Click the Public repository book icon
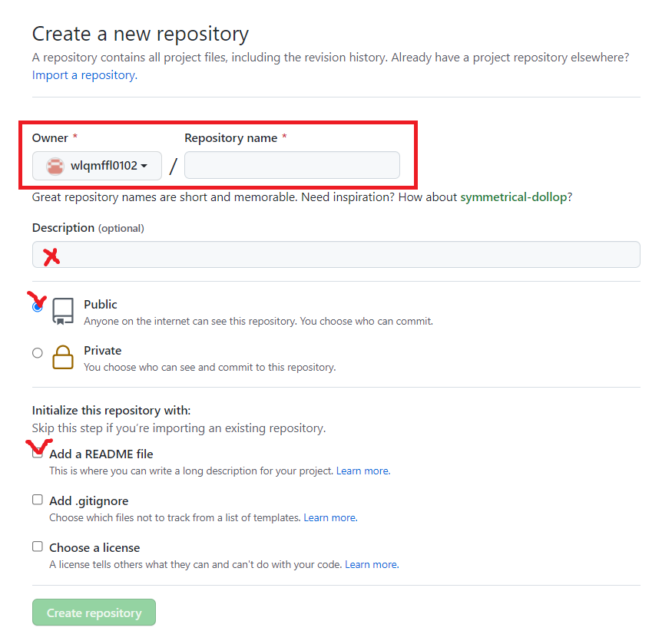This screenshot has height=644, width=672. pyautogui.click(x=63, y=311)
